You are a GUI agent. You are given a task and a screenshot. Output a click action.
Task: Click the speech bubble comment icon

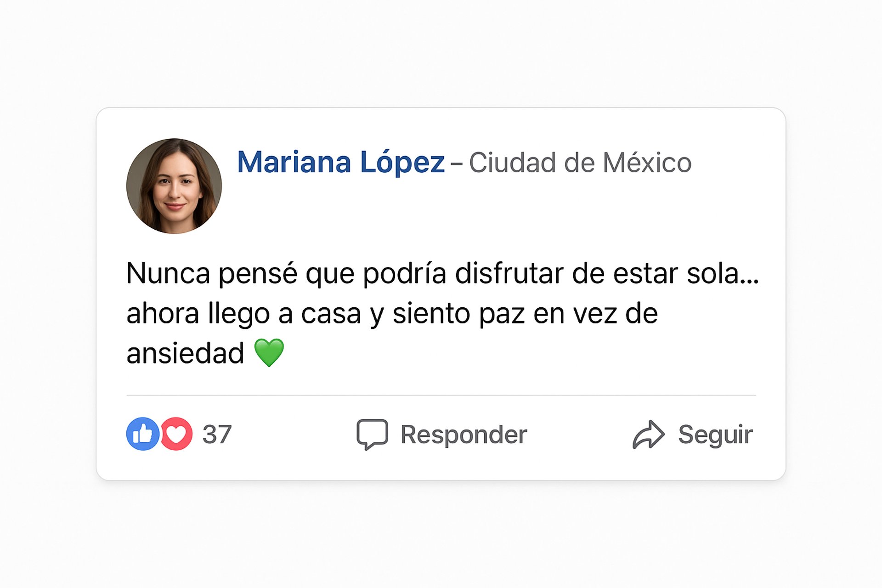coord(372,434)
